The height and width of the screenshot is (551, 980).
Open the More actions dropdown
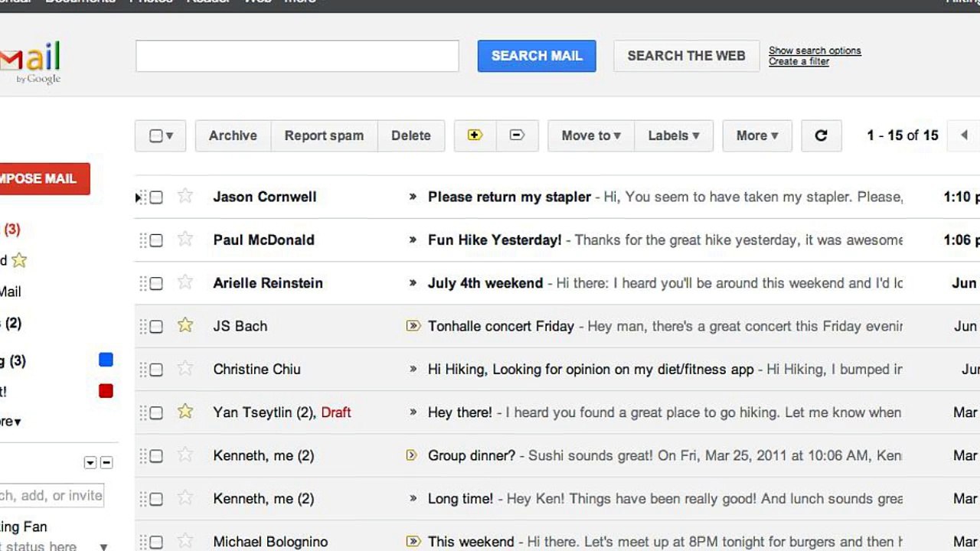click(757, 135)
